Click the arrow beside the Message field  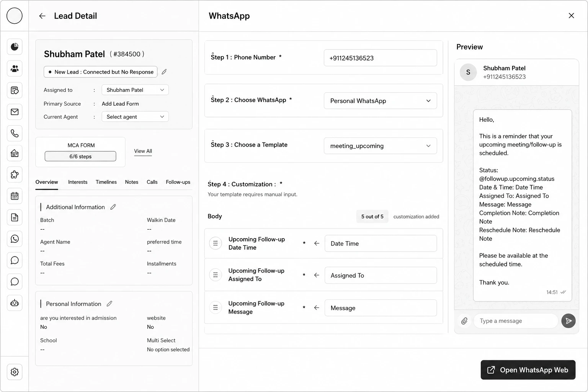pos(317,308)
